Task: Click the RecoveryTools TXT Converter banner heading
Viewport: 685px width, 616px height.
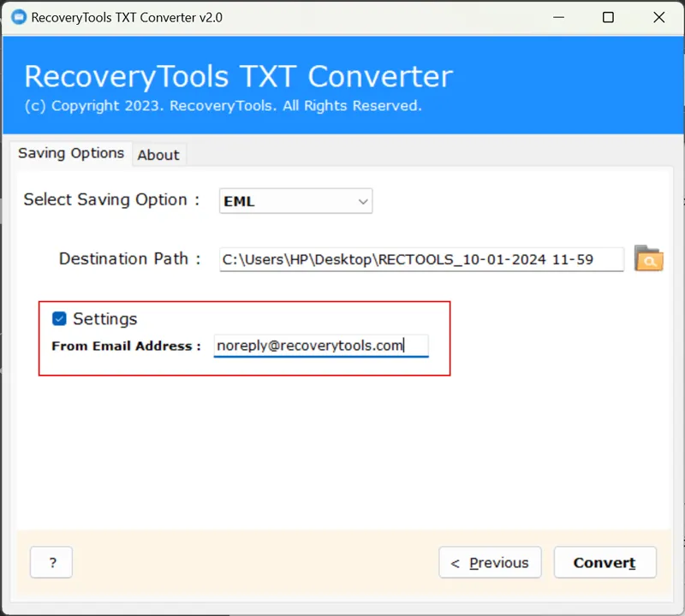Action: pyautogui.click(x=238, y=76)
